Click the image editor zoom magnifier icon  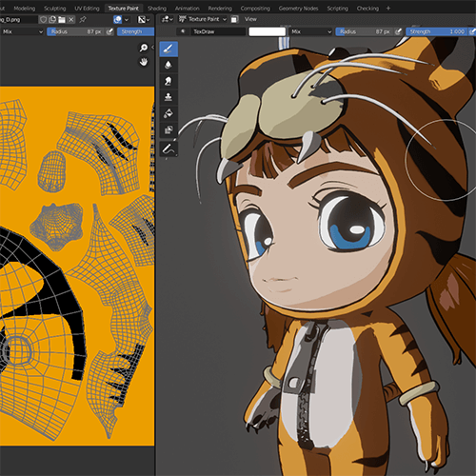[x=144, y=48]
